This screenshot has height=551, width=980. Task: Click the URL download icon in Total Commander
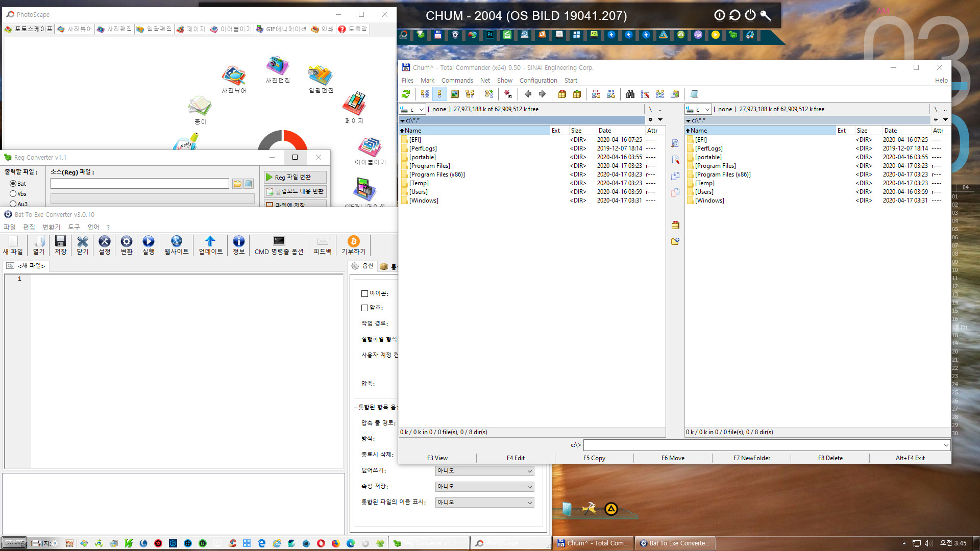click(611, 94)
